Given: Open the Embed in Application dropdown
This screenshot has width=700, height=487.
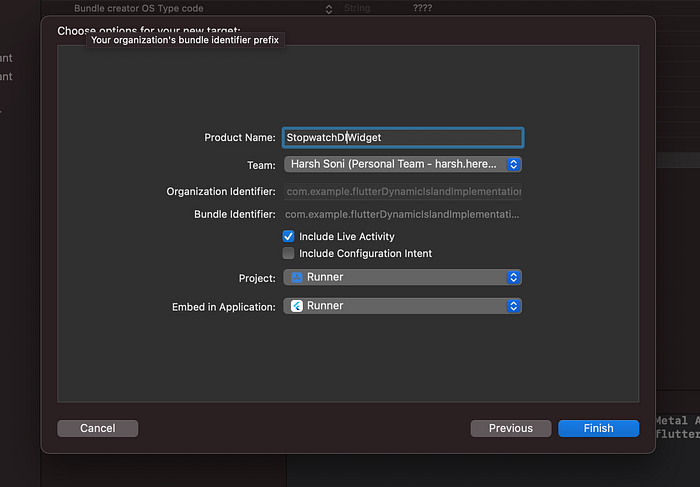Looking at the screenshot, I should [x=403, y=306].
